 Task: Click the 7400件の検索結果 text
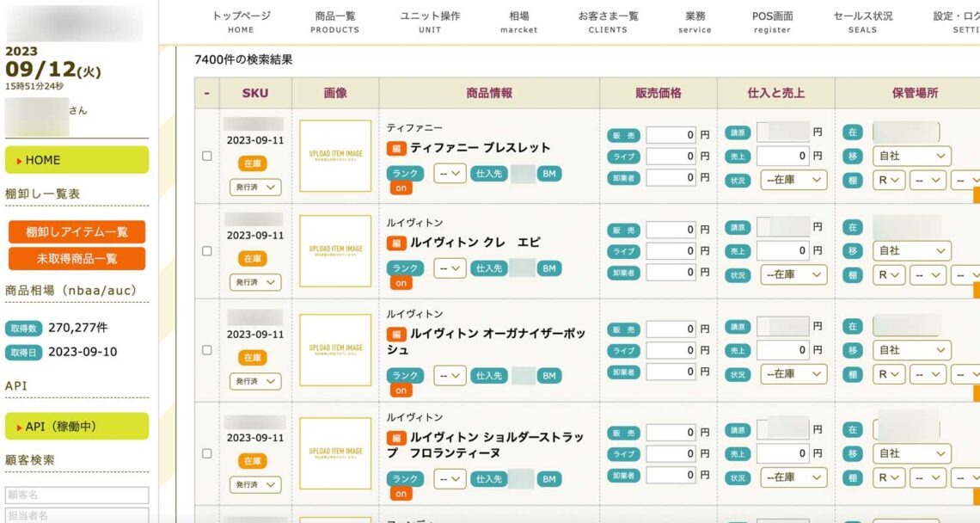click(243, 60)
